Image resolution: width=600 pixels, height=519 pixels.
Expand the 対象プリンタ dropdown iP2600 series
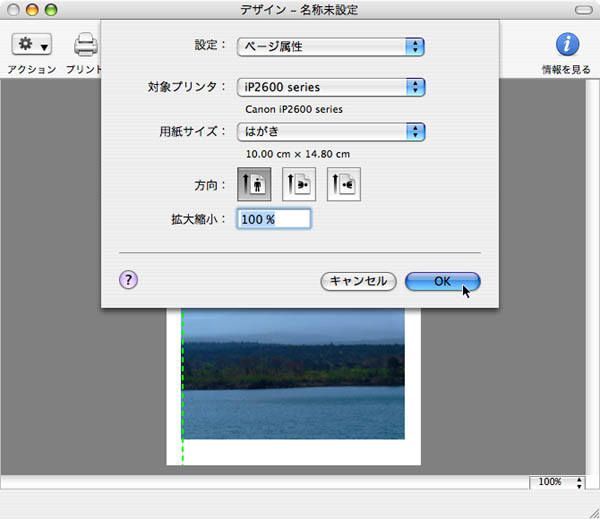(x=331, y=87)
